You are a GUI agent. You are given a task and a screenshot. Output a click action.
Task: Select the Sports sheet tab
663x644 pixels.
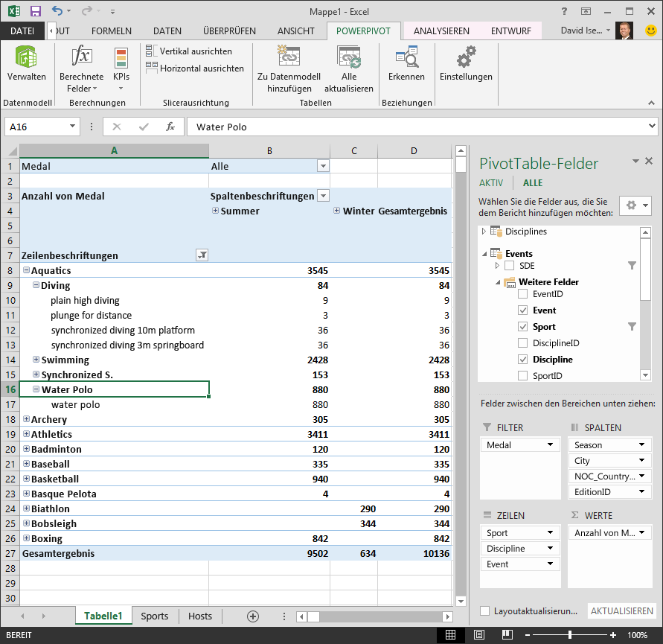pos(155,616)
